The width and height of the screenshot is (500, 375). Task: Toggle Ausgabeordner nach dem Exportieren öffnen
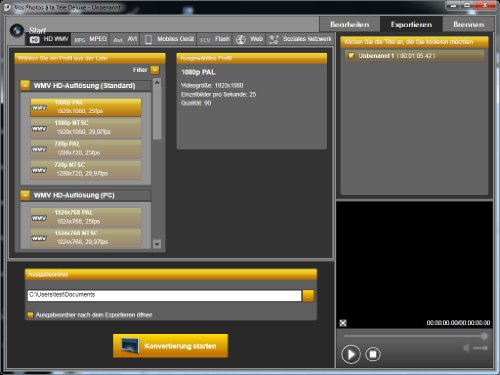click(30, 315)
